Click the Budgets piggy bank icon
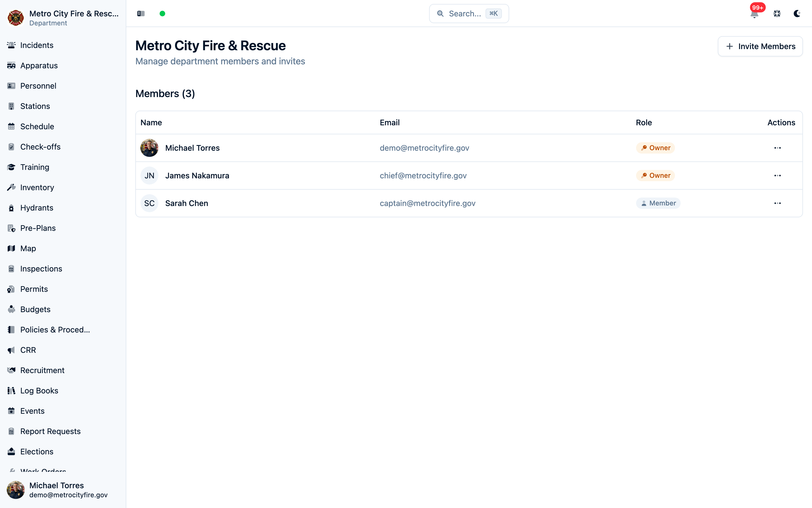Viewport: 812px width, 508px height. tap(11, 309)
